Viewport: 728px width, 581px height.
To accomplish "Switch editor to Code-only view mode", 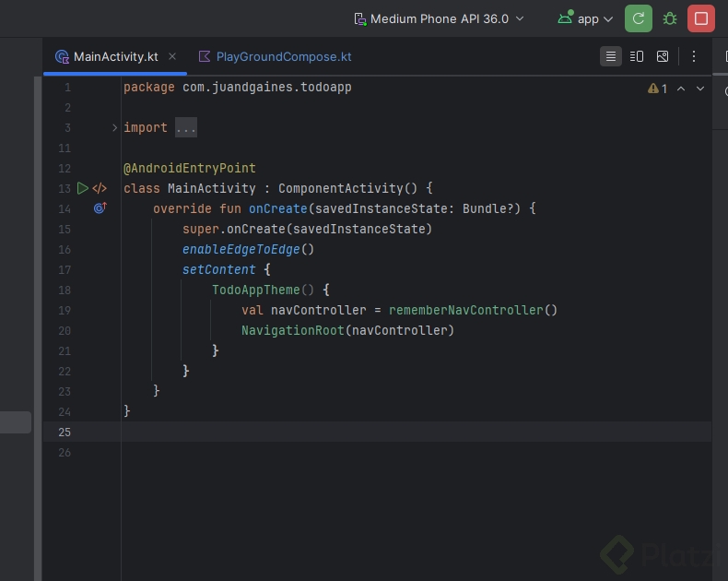I will [611, 56].
